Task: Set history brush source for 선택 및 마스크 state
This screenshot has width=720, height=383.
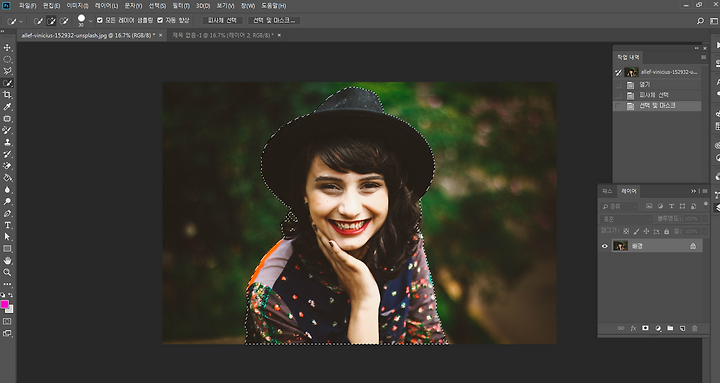Action: point(618,106)
